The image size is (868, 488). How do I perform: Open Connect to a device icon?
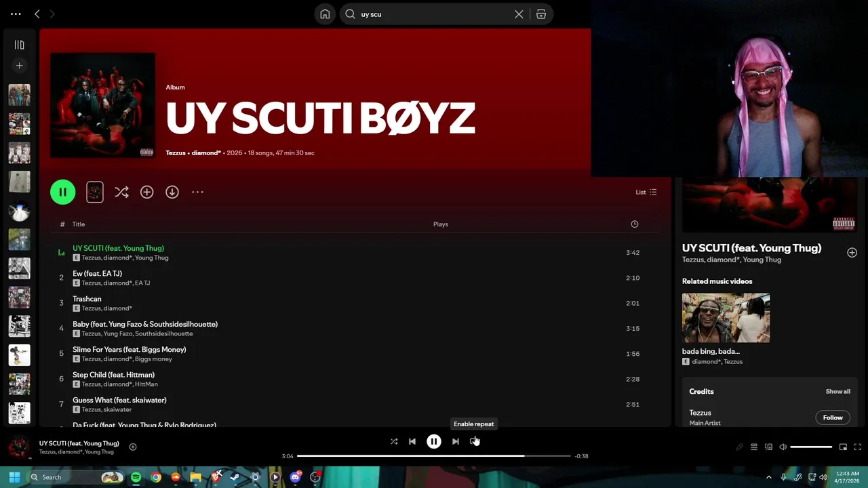tap(768, 447)
